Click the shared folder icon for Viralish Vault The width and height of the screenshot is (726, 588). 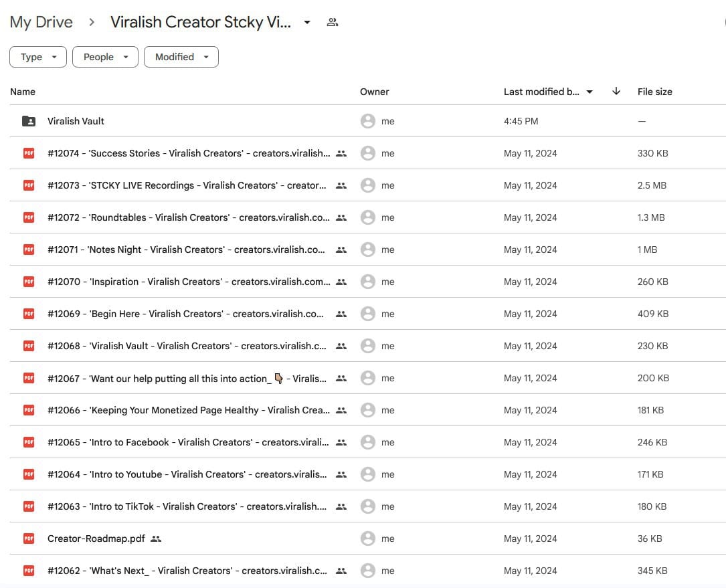click(29, 121)
